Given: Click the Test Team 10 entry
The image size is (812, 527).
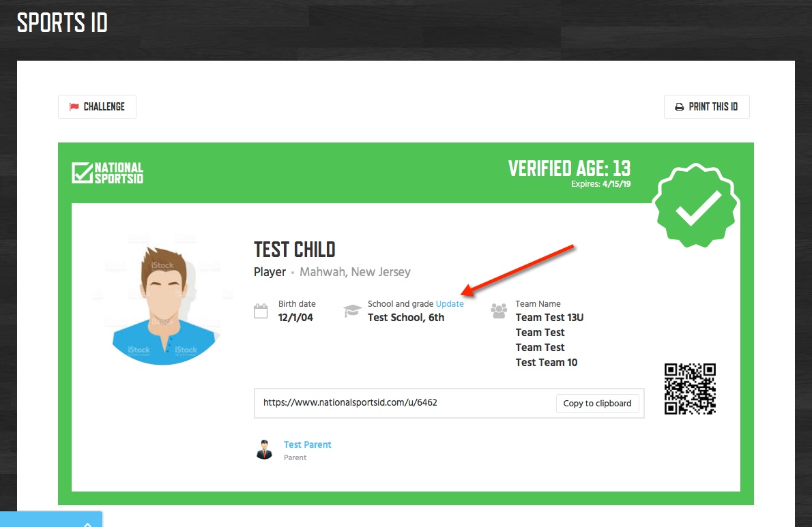Looking at the screenshot, I should (x=547, y=363).
